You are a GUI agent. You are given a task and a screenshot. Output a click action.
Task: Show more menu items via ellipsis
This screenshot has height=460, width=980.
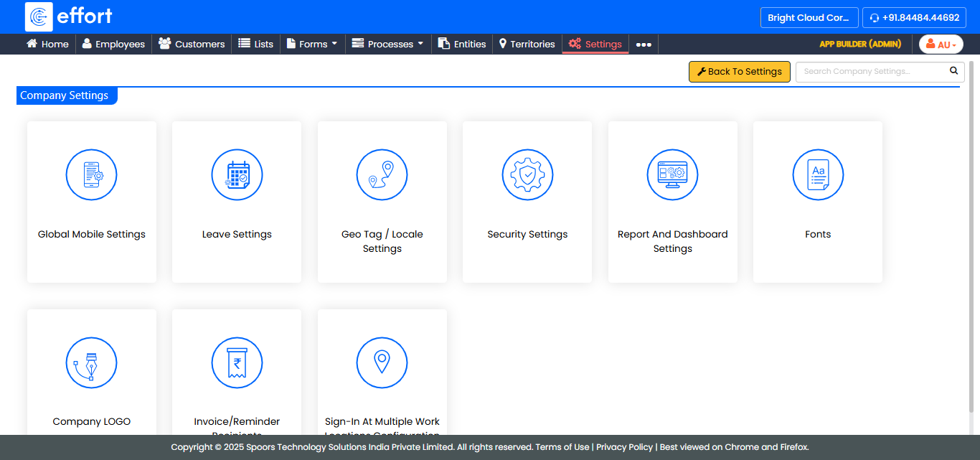(644, 44)
